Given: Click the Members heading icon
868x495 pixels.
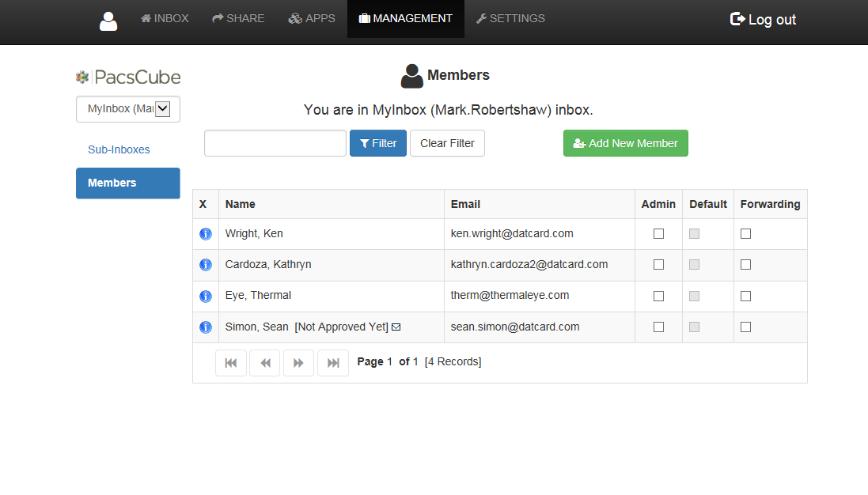Looking at the screenshot, I should pos(412,76).
